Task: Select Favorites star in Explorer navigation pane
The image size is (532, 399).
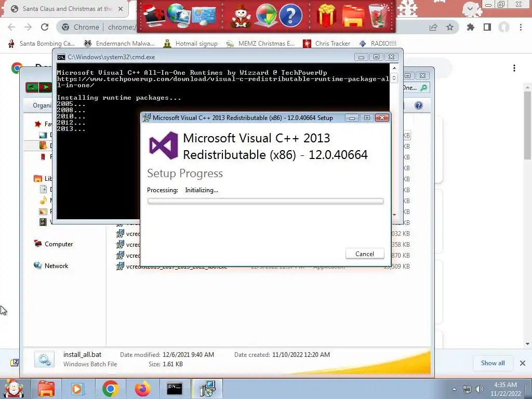Action: coord(38,124)
